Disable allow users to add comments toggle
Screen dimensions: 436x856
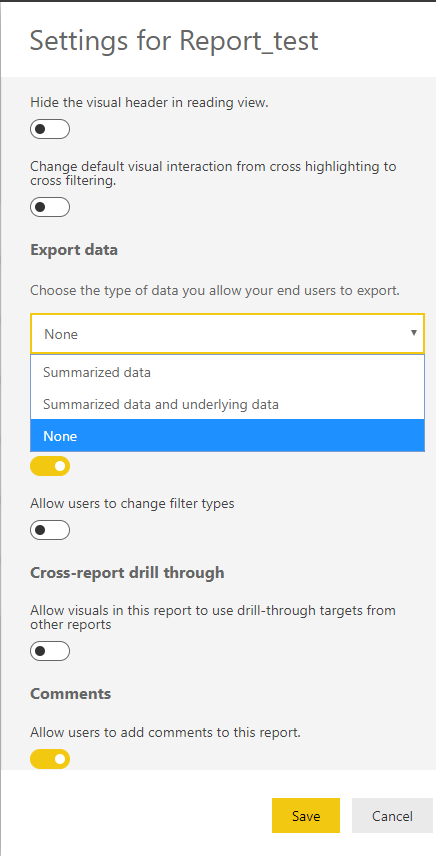(x=50, y=759)
